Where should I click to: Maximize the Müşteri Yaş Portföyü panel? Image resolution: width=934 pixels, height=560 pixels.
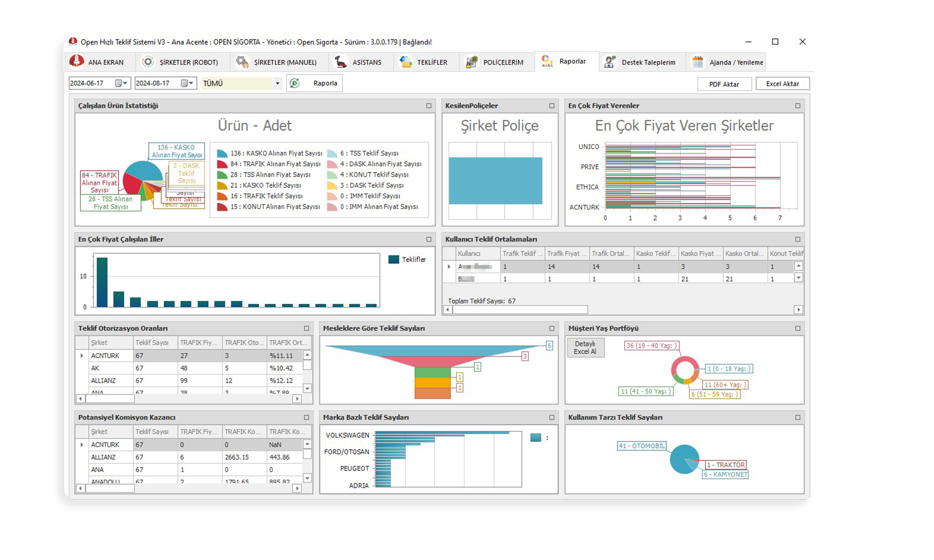tap(798, 329)
